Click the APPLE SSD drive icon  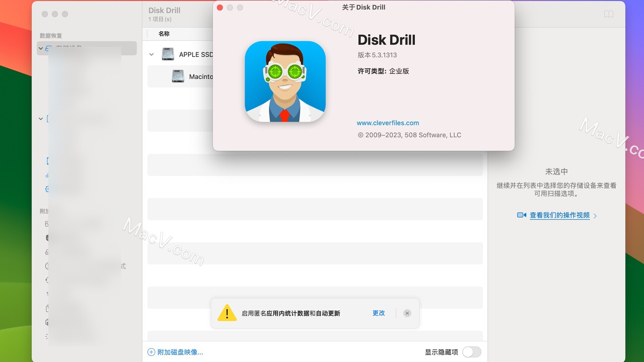click(x=168, y=54)
